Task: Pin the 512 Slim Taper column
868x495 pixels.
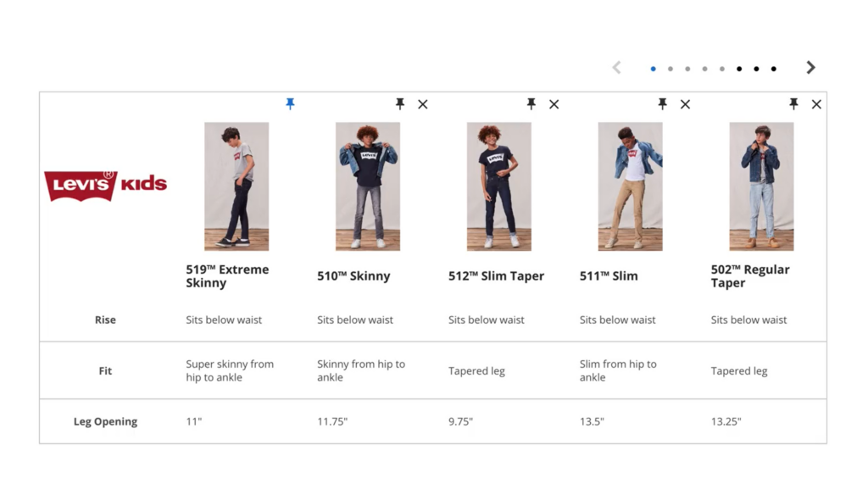Action: [531, 103]
